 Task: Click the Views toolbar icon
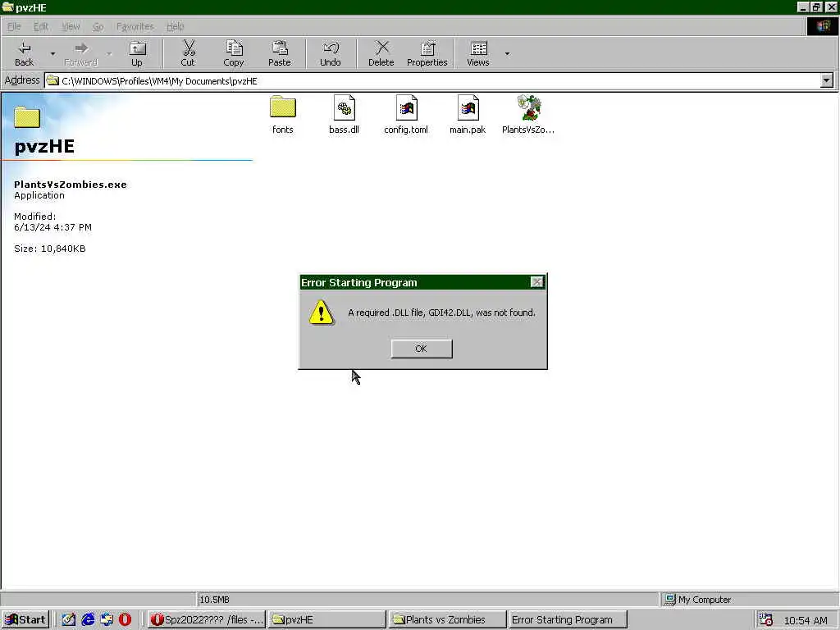[x=478, y=48]
